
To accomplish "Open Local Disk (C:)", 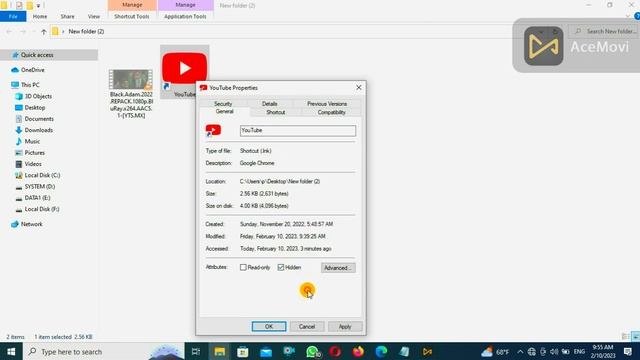I will click(42, 175).
